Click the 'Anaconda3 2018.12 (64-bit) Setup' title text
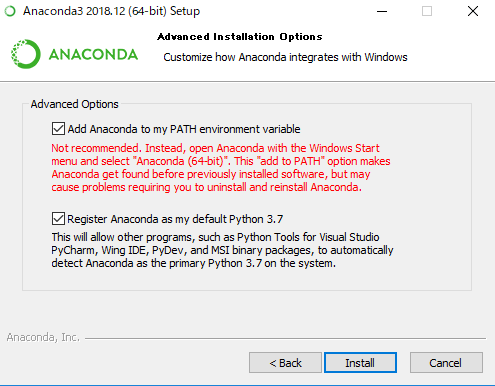Image resolution: width=495 pixels, height=386 pixels. 111,11
